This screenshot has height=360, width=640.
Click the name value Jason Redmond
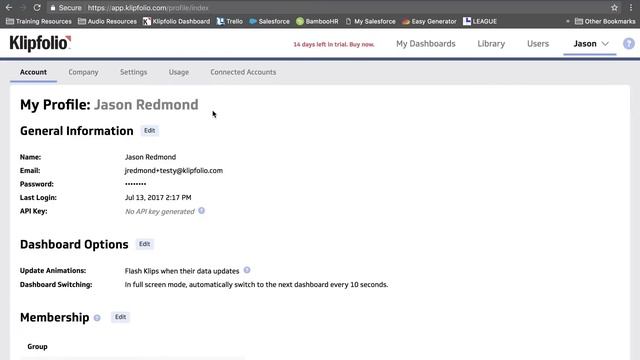[150, 157]
